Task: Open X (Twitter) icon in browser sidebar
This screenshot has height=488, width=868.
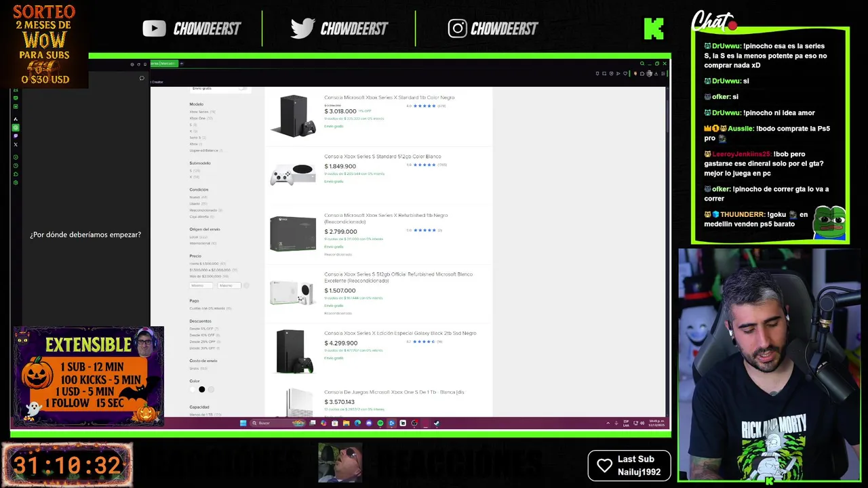Action: click(16, 144)
